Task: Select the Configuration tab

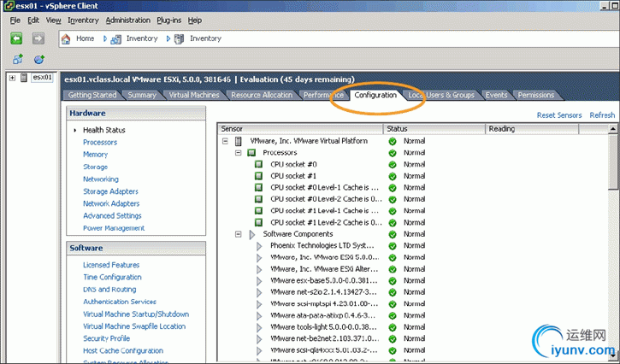Action: [375, 95]
